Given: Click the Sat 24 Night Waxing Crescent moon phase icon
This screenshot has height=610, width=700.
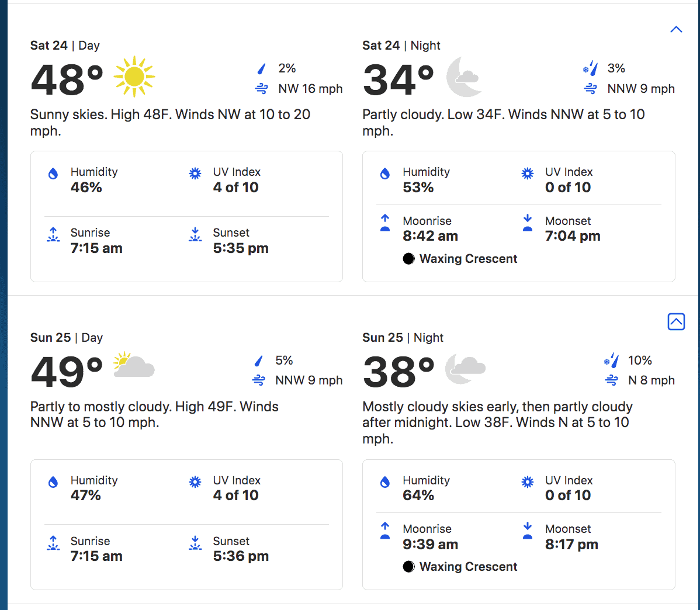Looking at the screenshot, I should [x=408, y=259].
